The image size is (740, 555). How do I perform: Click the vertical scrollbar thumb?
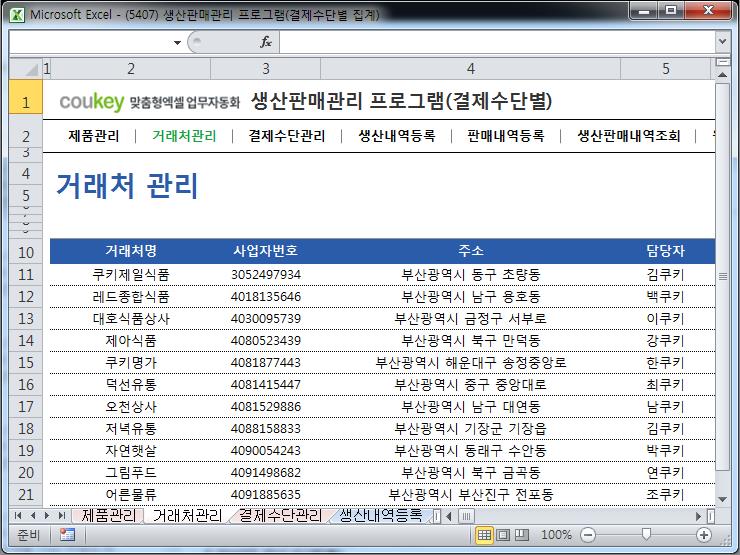click(722, 276)
